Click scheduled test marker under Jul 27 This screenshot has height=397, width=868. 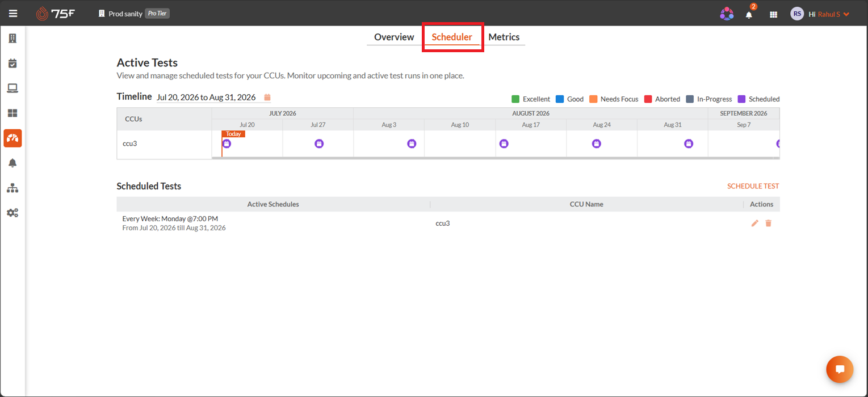319,144
